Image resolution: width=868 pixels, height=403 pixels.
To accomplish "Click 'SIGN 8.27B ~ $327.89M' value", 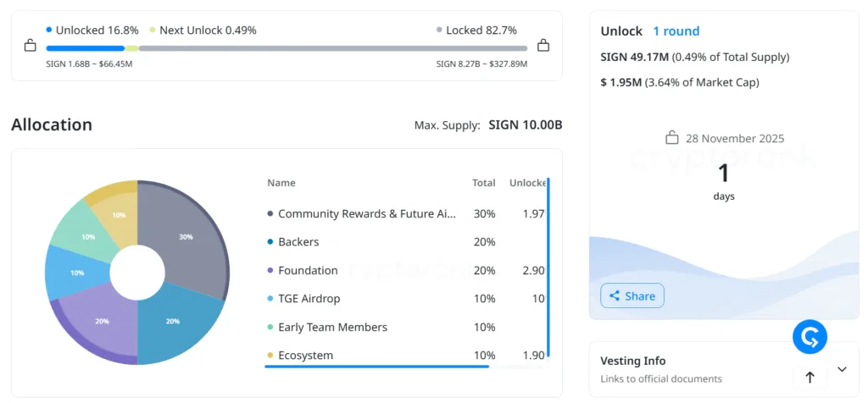I will point(481,64).
